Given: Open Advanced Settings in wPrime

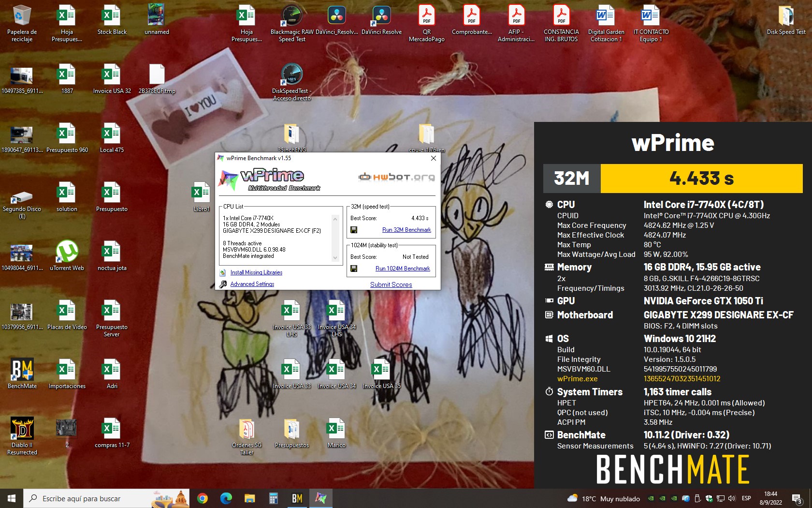Looking at the screenshot, I should (252, 284).
